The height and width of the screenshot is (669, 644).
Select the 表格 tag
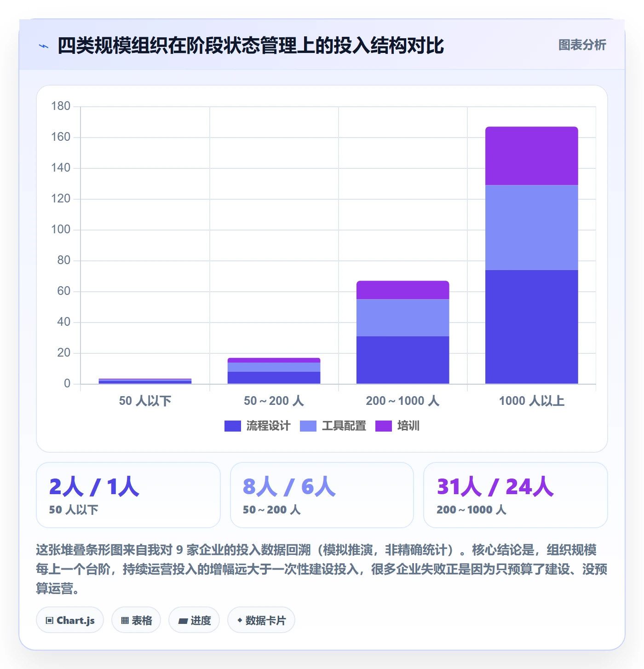[136, 620]
